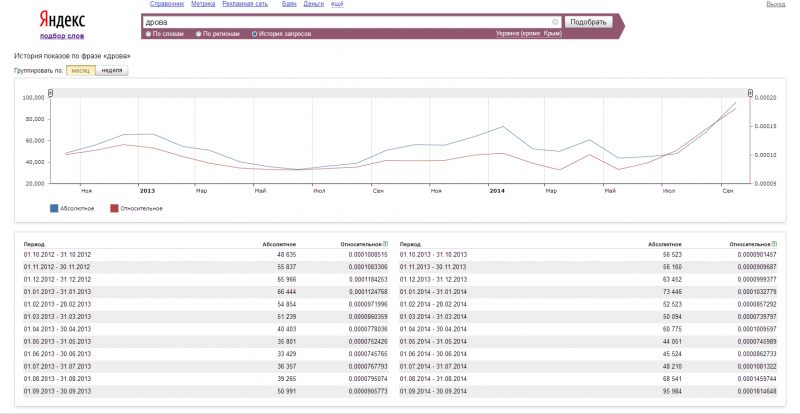
Task: Click the right range slider handle on the chart
Action: (x=750, y=93)
